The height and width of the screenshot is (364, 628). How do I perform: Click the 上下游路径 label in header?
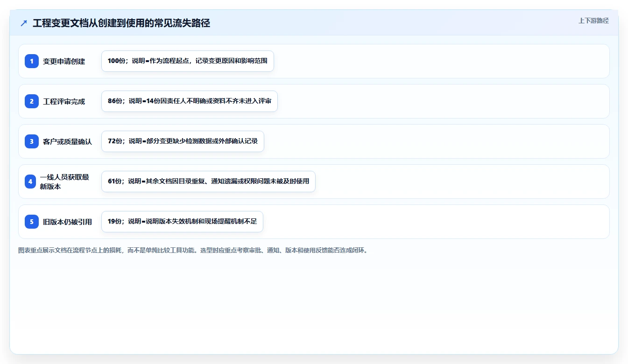click(593, 21)
